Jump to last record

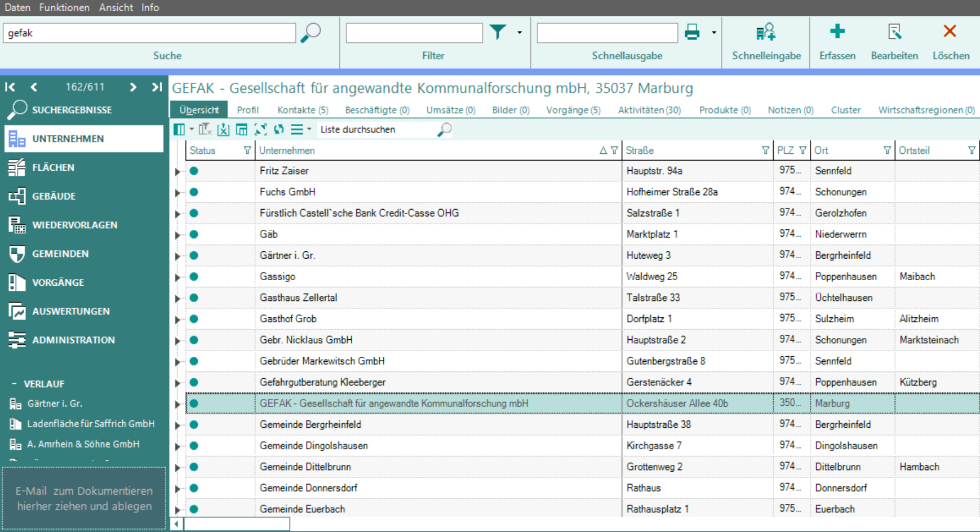click(157, 87)
